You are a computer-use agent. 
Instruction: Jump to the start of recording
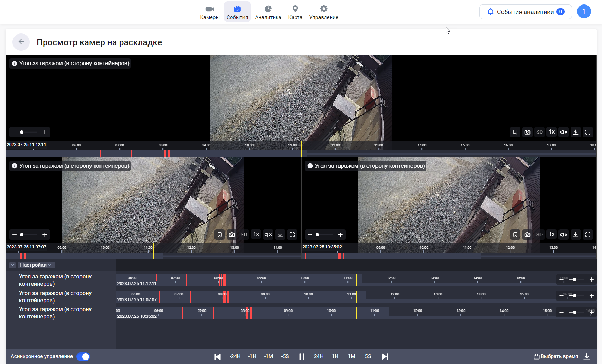(x=217, y=356)
